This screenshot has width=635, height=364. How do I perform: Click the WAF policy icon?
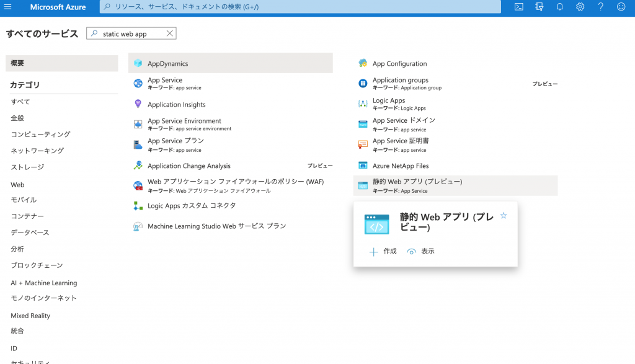click(138, 186)
